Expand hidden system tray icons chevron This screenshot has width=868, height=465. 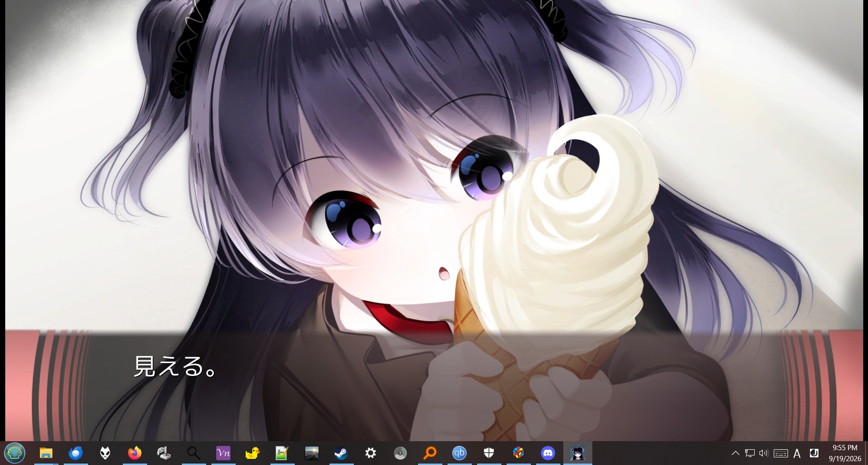[735, 453]
